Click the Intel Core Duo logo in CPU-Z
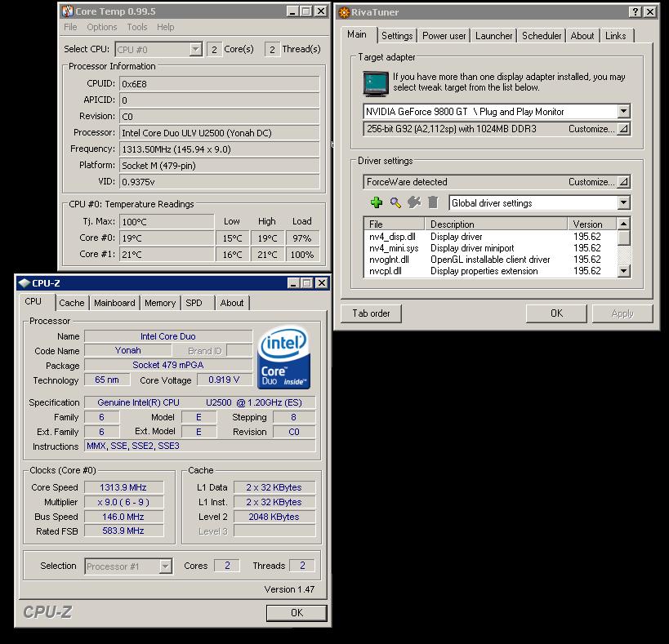Viewport: 669px width, 644px height. pyautogui.click(x=283, y=358)
